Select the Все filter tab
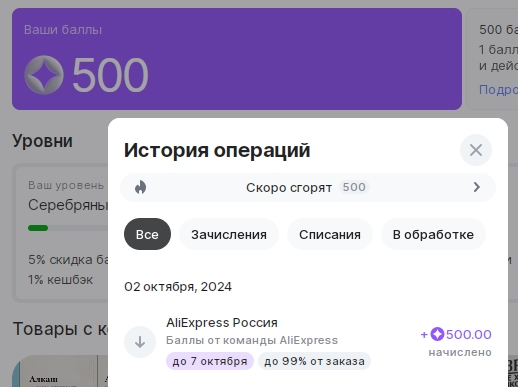This screenshot has height=387, width=518. (147, 234)
